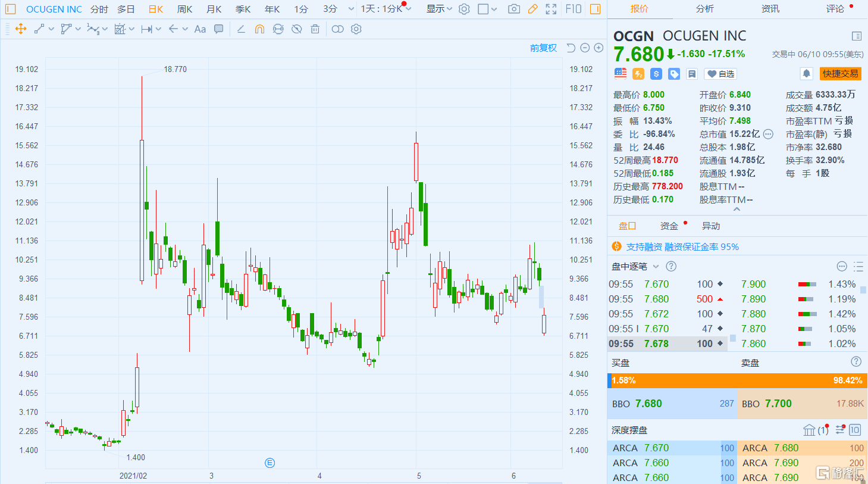Add OCGN to watchlist via 自选
Image resolution: width=868 pixels, height=484 pixels.
pyautogui.click(x=720, y=74)
